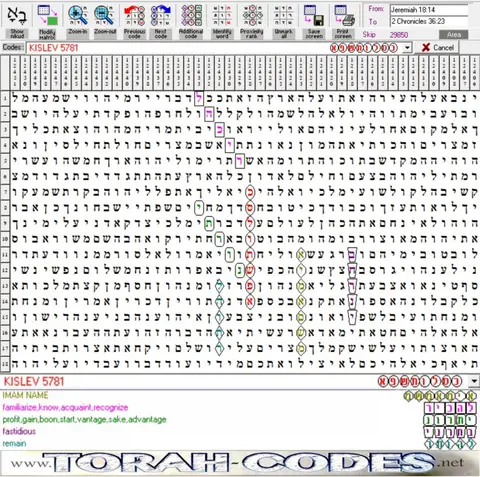The height and width of the screenshot is (477, 480).
Task: Select the 'familiarize,know,acquaint,recognize' row
Action: click(x=65, y=407)
